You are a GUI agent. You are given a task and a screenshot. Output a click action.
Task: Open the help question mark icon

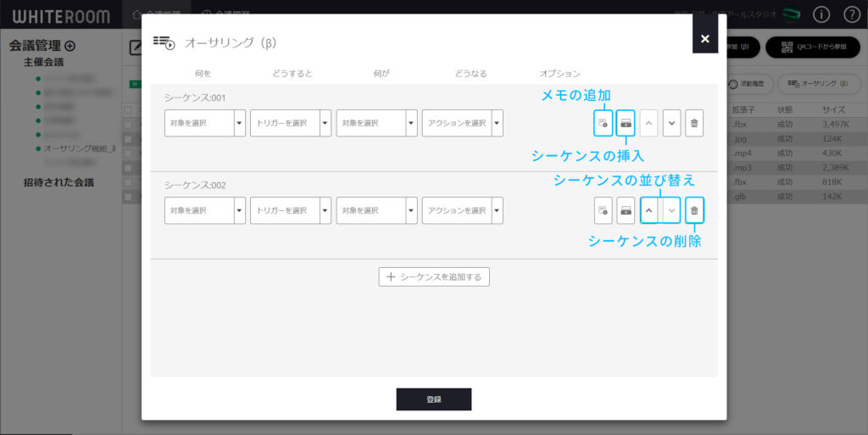[851, 15]
